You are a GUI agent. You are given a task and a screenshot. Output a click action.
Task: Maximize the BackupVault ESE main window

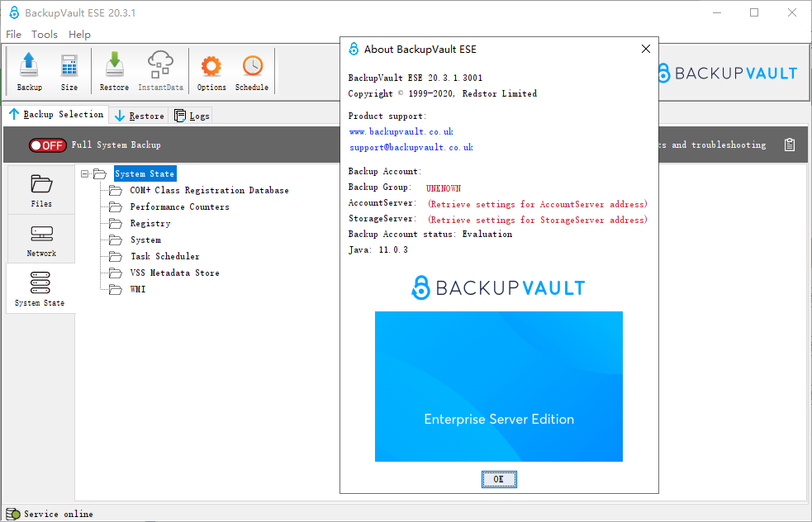pyautogui.click(x=754, y=12)
